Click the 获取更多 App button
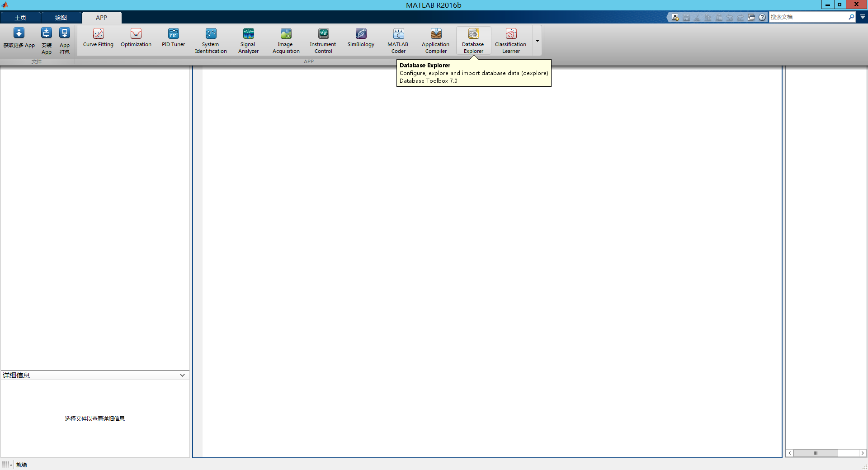This screenshot has width=868, height=470. pos(19,40)
